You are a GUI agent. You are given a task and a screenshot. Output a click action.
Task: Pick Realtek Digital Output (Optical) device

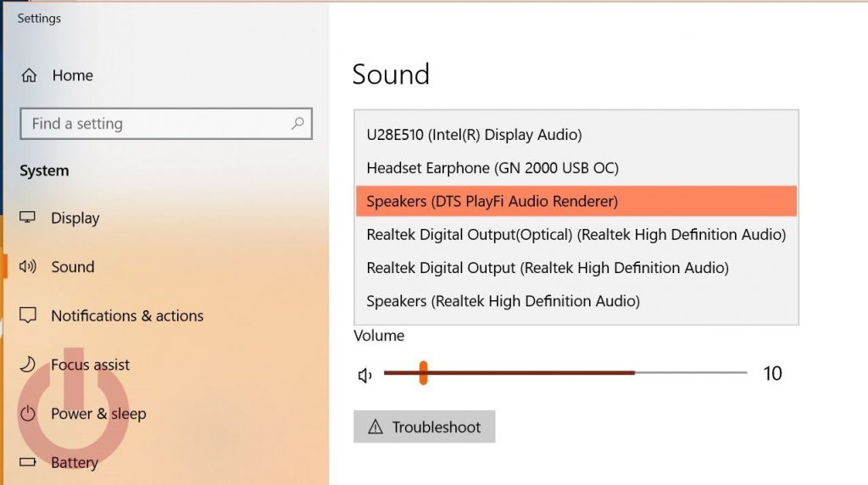click(576, 234)
